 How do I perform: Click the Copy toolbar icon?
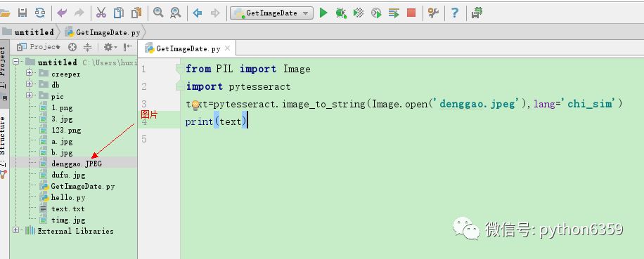tap(119, 13)
